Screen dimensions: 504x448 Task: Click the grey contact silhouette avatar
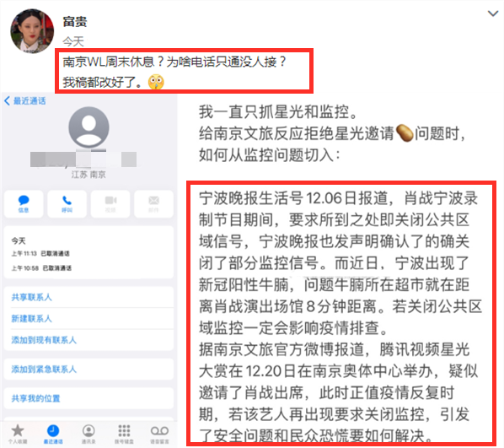point(89,127)
